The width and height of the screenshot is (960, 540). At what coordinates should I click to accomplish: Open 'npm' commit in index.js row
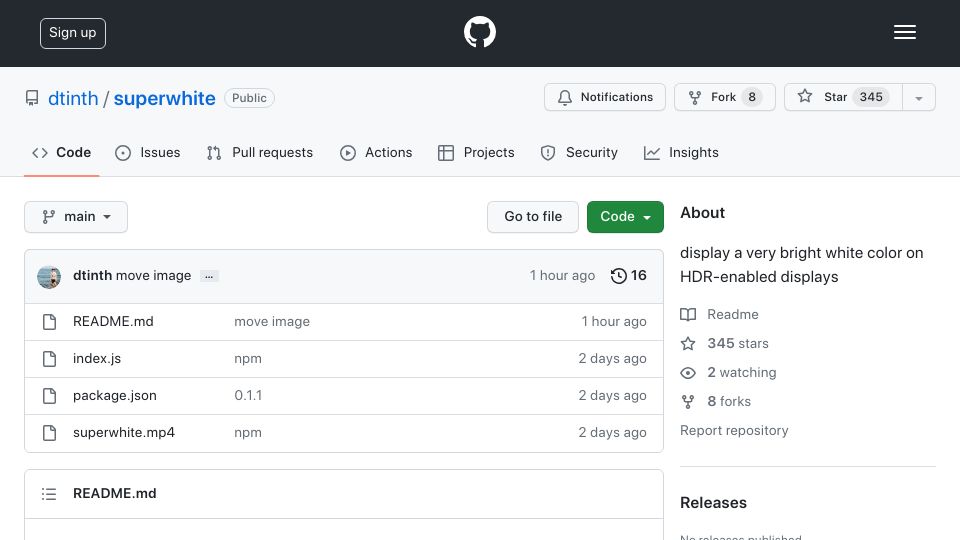pyautogui.click(x=248, y=359)
